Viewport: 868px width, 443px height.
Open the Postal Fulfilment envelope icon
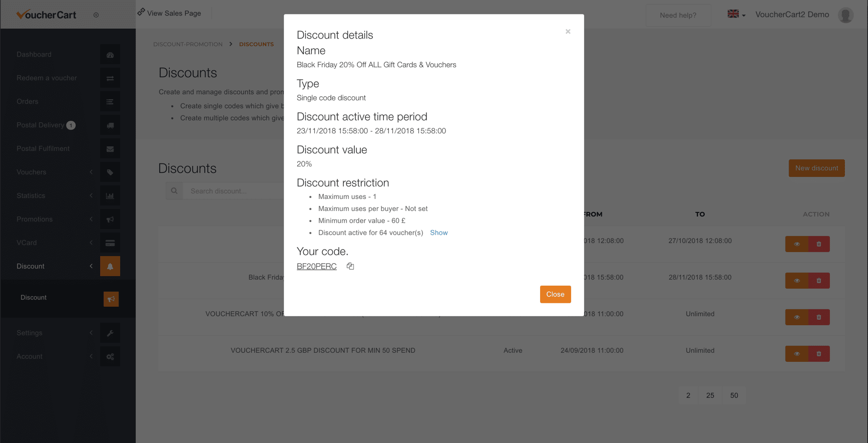coord(110,148)
